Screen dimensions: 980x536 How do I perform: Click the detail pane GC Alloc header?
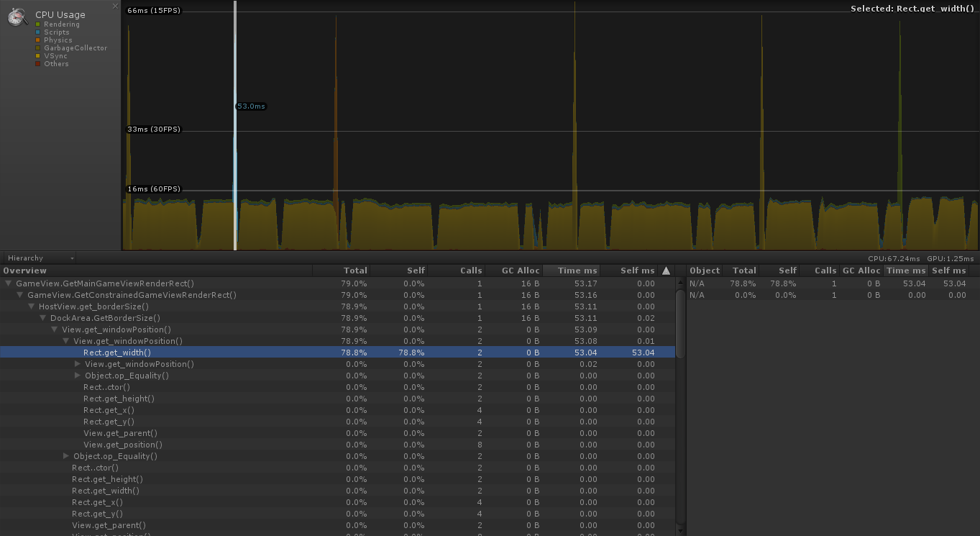pos(861,271)
